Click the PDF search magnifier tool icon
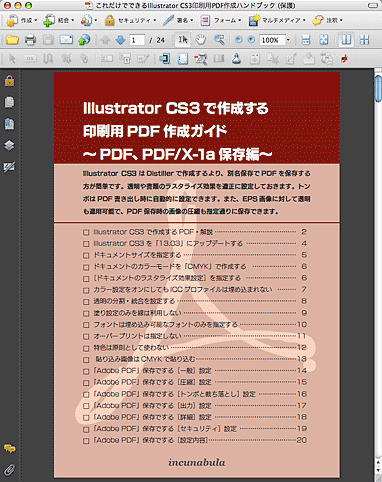Screen dimensions: 382x482 click(x=201, y=59)
